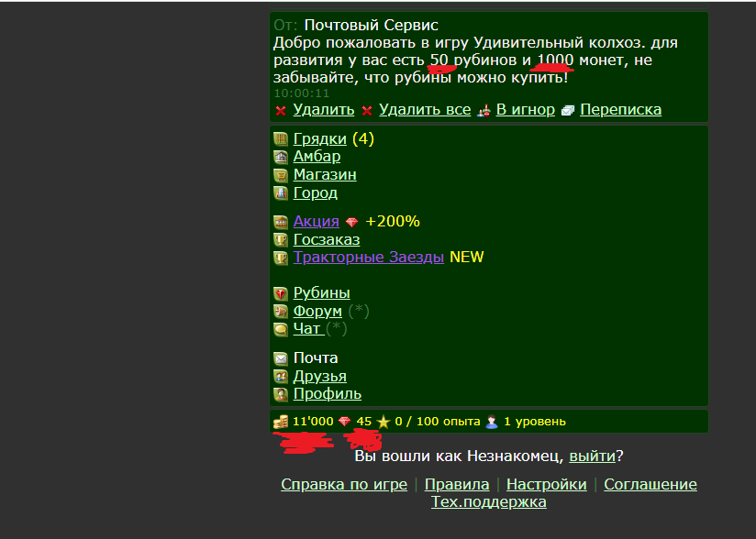The width and height of the screenshot is (756, 539).
Task: Go to Настройки in the footer
Action: (x=546, y=484)
